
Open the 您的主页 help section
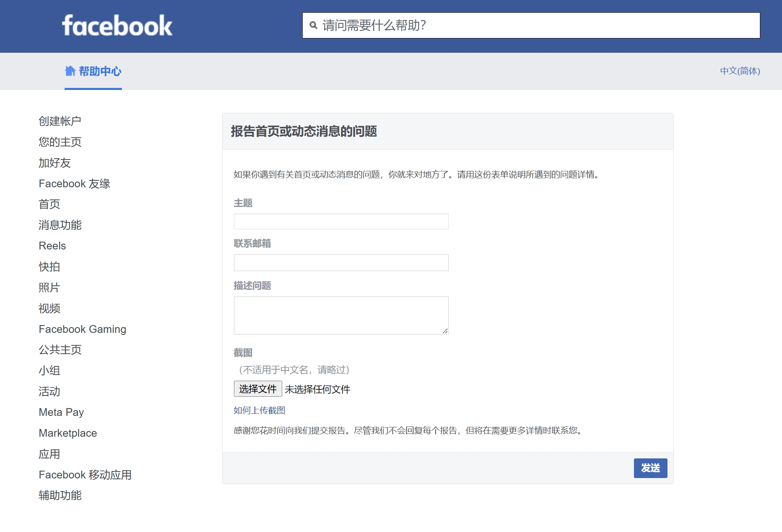pos(59,142)
